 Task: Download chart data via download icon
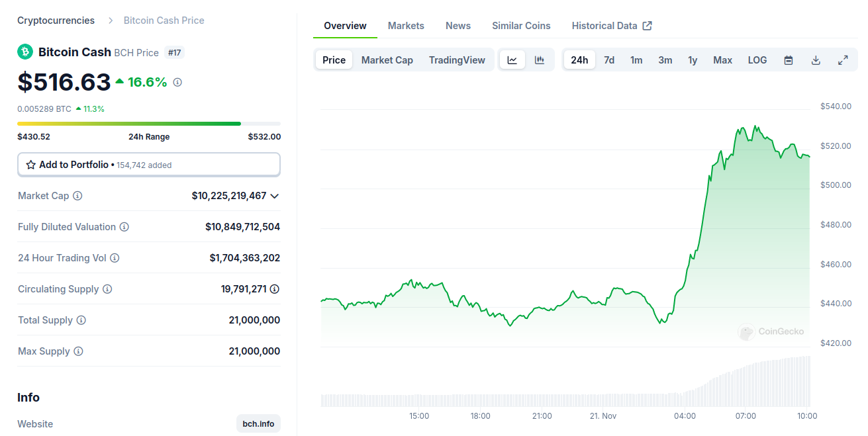click(816, 60)
